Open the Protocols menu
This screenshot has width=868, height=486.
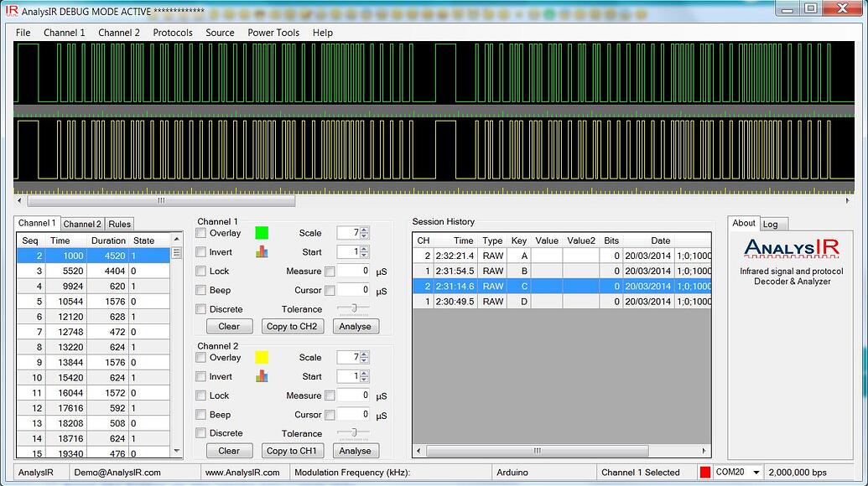tap(173, 33)
